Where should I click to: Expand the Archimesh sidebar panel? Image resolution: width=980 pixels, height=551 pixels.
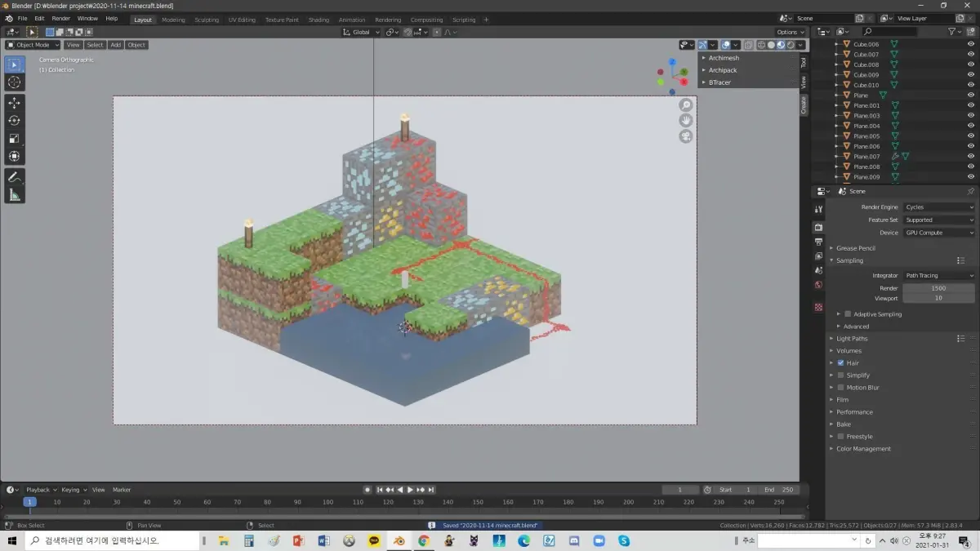(x=724, y=58)
